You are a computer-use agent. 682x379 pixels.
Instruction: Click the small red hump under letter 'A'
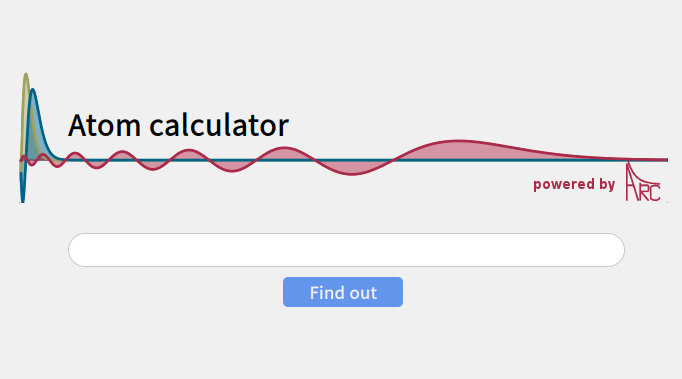point(76,156)
